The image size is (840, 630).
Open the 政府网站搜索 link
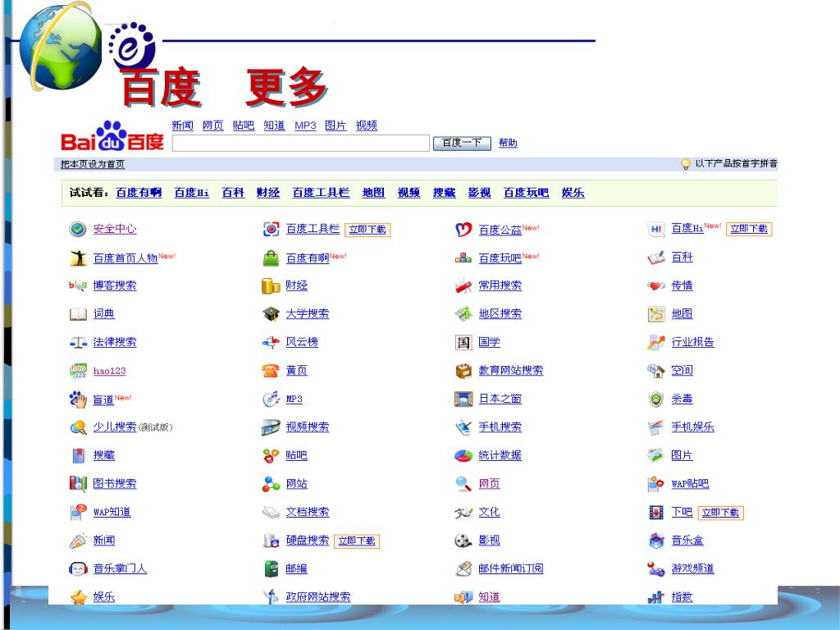point(318,597)
